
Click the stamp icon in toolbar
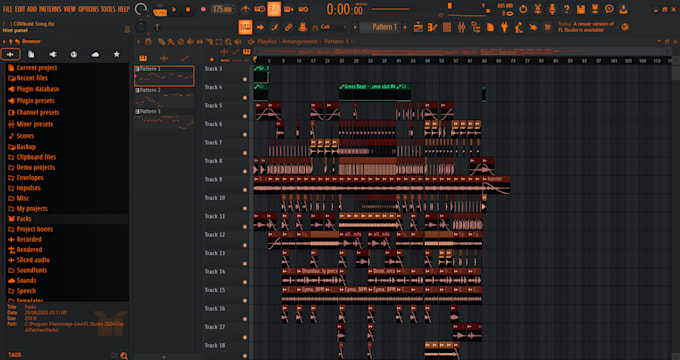[303, 27]
